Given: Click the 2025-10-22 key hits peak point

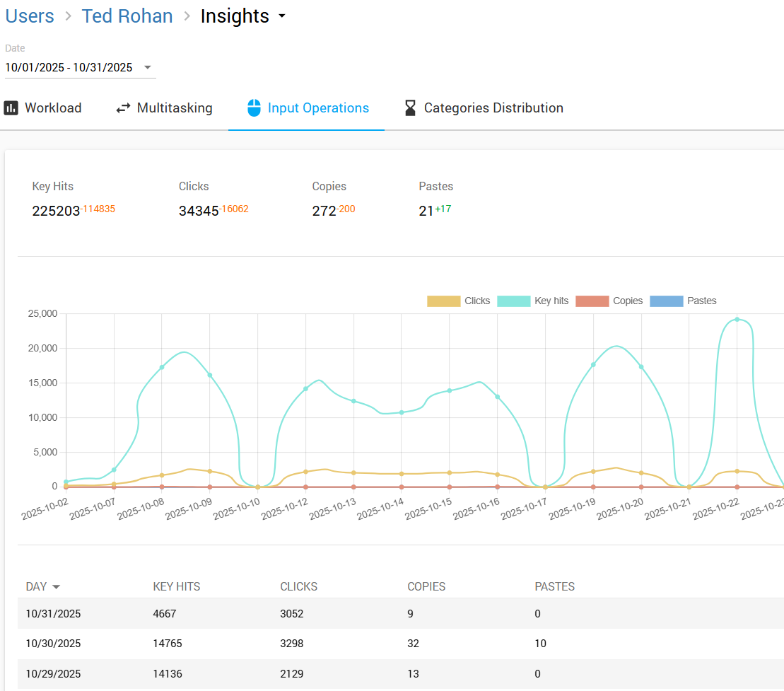Looking at the screenshot, I should point(737,320).
